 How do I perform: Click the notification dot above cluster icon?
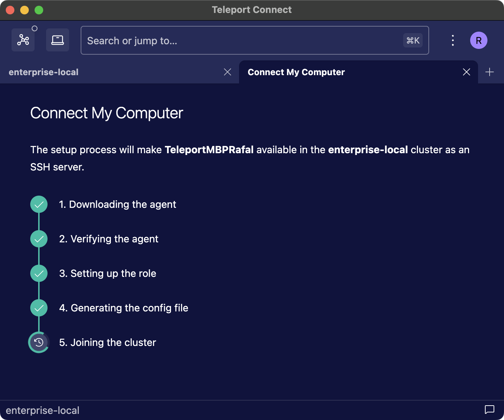35,28
